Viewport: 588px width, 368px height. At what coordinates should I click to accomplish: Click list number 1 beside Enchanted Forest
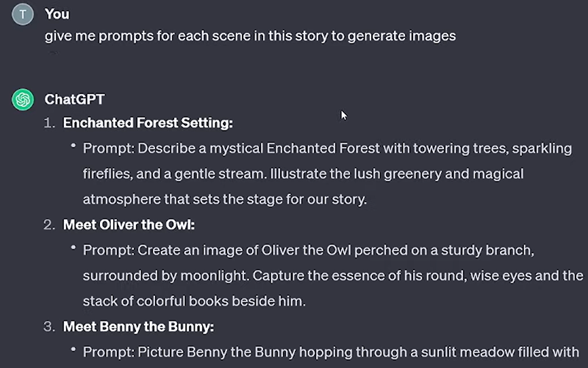point(49,123)
